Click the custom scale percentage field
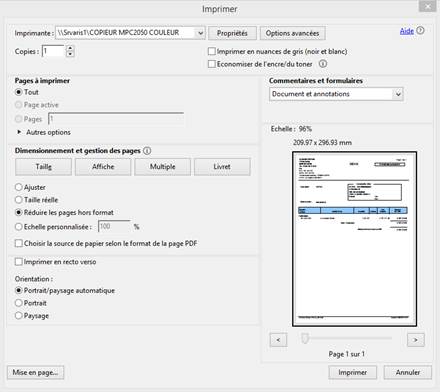The image size is (440, 392). (x=114, y=226)
